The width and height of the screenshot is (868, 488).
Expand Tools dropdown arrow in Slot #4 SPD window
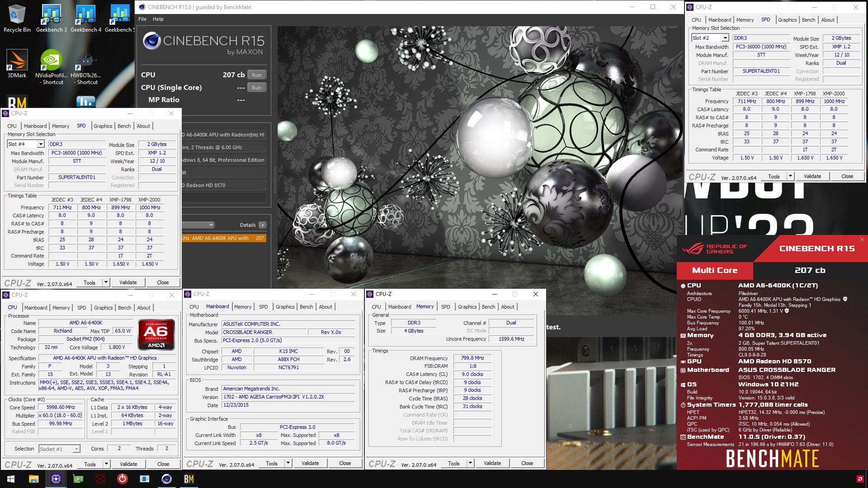(106, 282)
